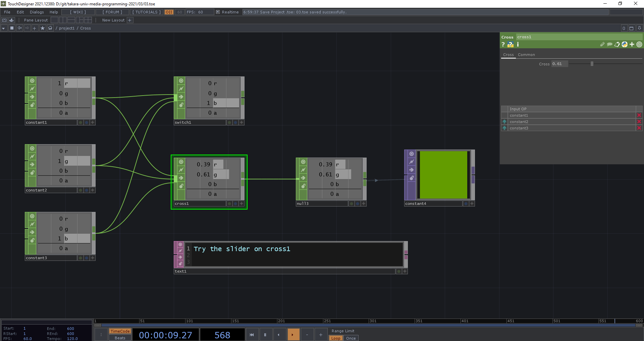Toggle the Realtime checkbox
This screenshot has height=341, width=644.
[x=218, y=12]
